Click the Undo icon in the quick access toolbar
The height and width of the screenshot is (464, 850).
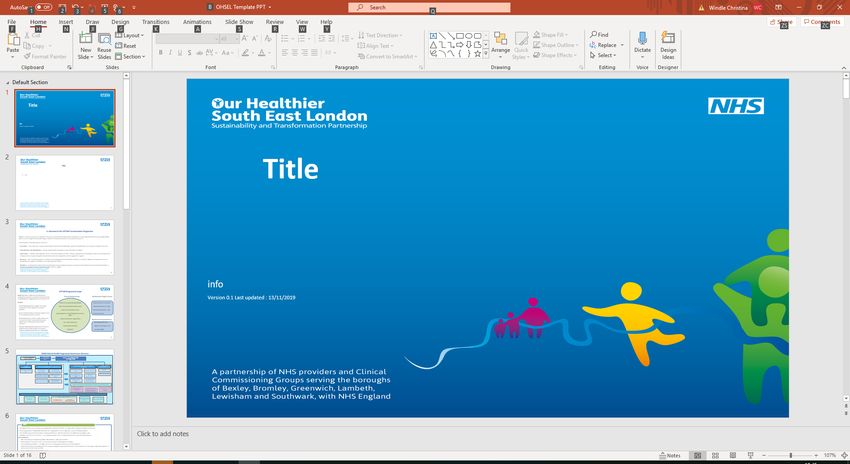75,7
